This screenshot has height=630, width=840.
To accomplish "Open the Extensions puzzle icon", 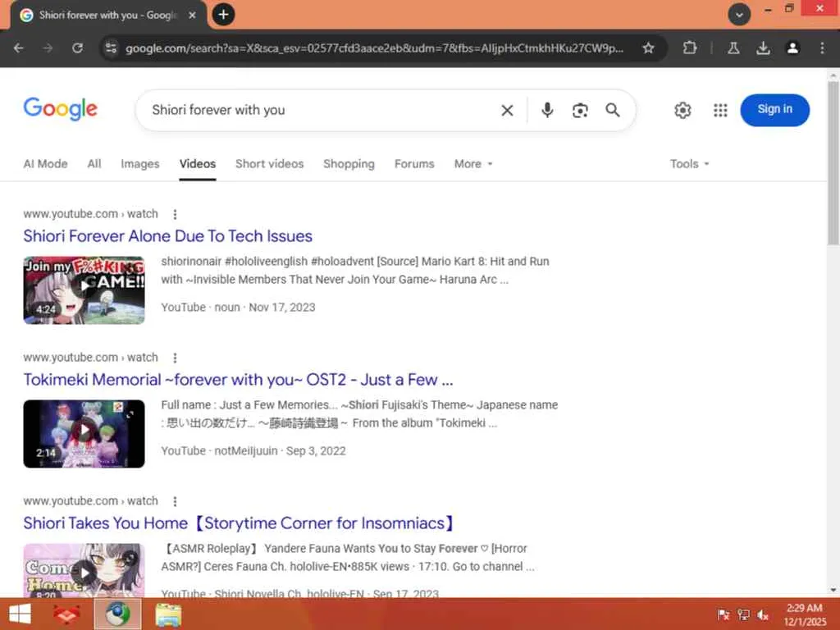I will tap(690, 48).
